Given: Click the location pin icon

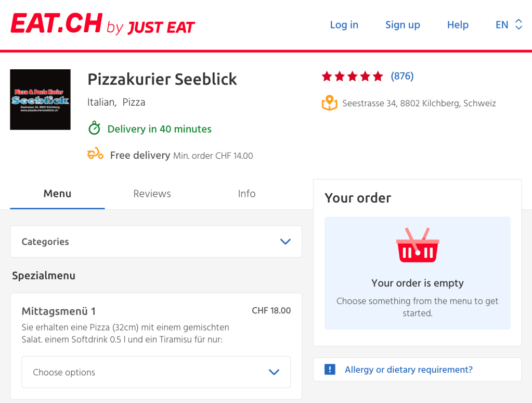Looking at the screenshot, I should [x=330, y=103].
